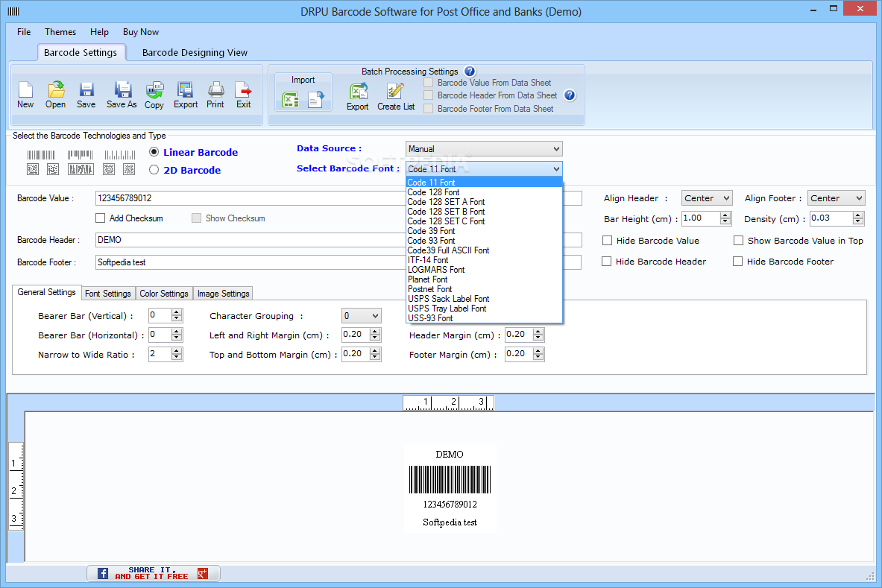Increase Bar Height spinner up arrow
The height and width of the screenshot is (588, 882).
725,215
